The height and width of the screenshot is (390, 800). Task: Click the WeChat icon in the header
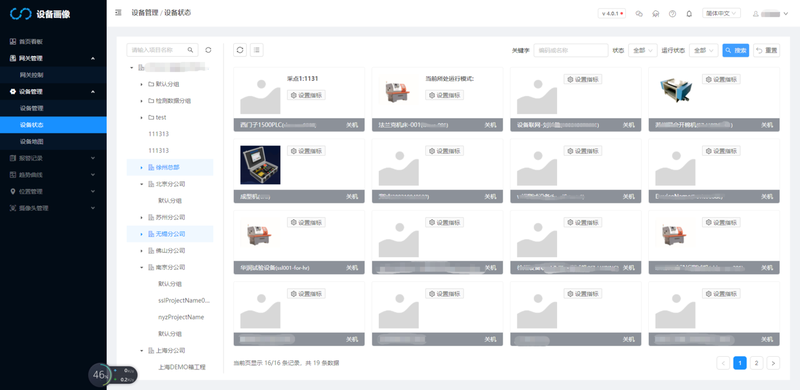[x=639, y=14]
